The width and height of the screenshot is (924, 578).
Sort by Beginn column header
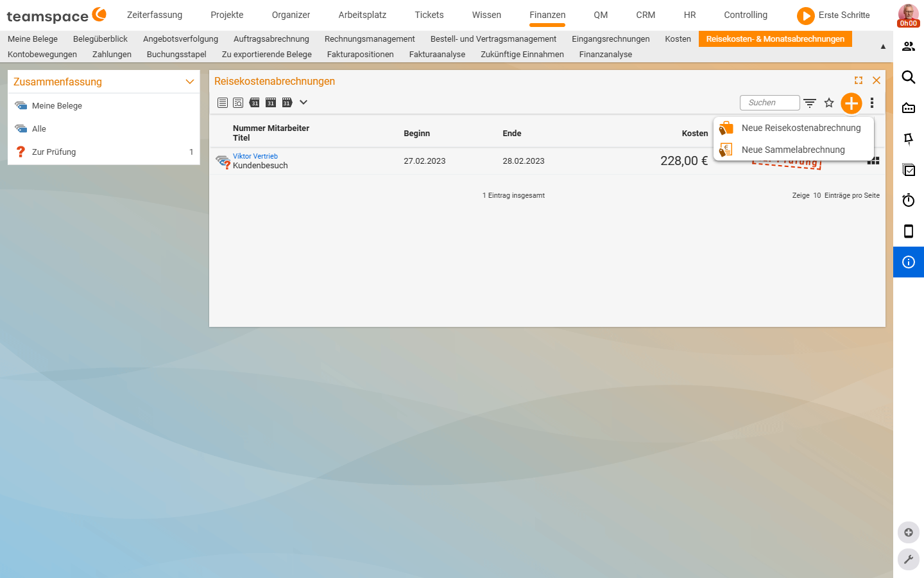416,133
